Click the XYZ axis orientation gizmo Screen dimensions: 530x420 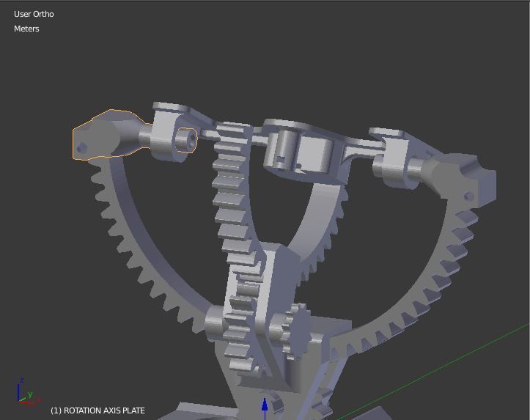point(29,392)
